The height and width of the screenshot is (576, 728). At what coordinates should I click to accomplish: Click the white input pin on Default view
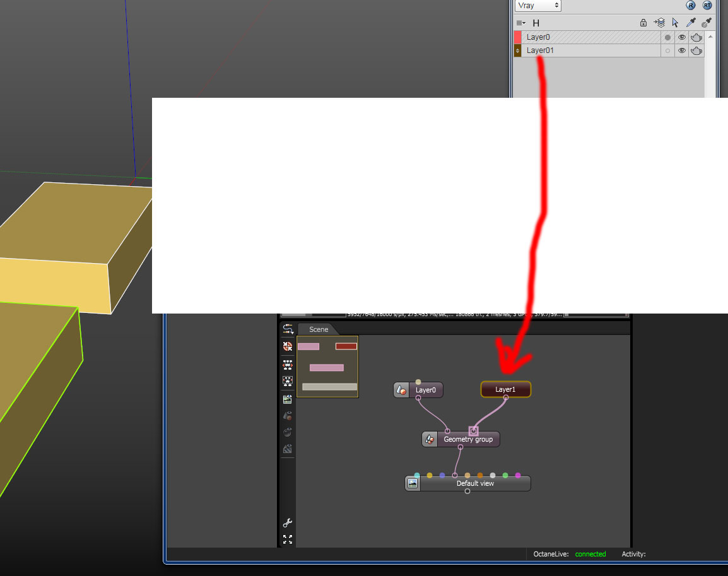493,475
